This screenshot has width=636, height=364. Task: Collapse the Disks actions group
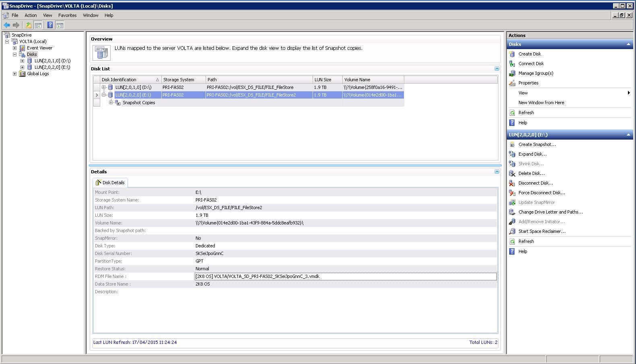click(628, 44)
